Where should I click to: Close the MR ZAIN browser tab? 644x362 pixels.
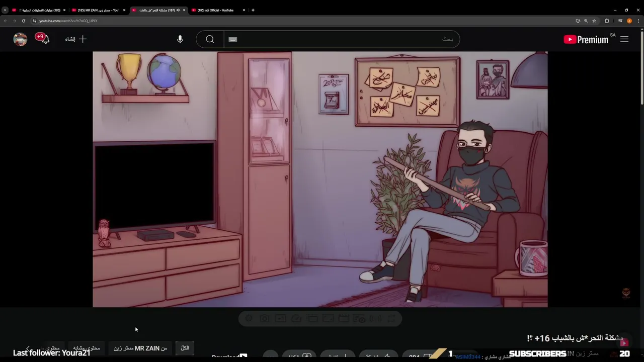coord(124,10)
